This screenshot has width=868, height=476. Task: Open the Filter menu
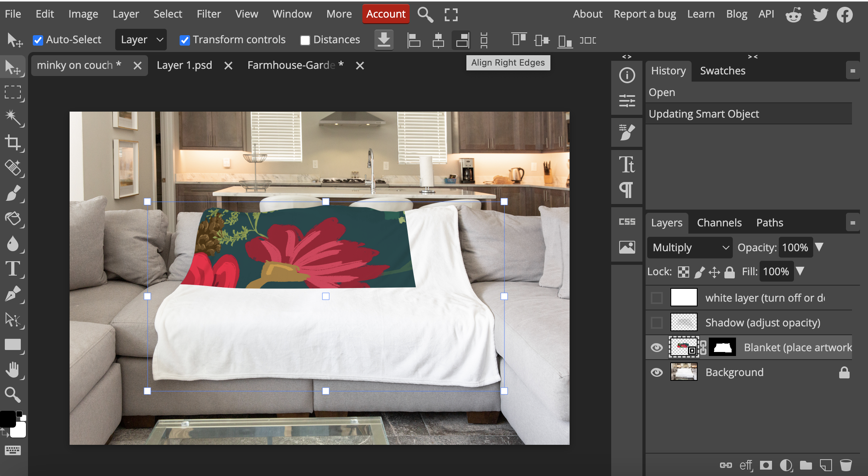coord(208,14)
